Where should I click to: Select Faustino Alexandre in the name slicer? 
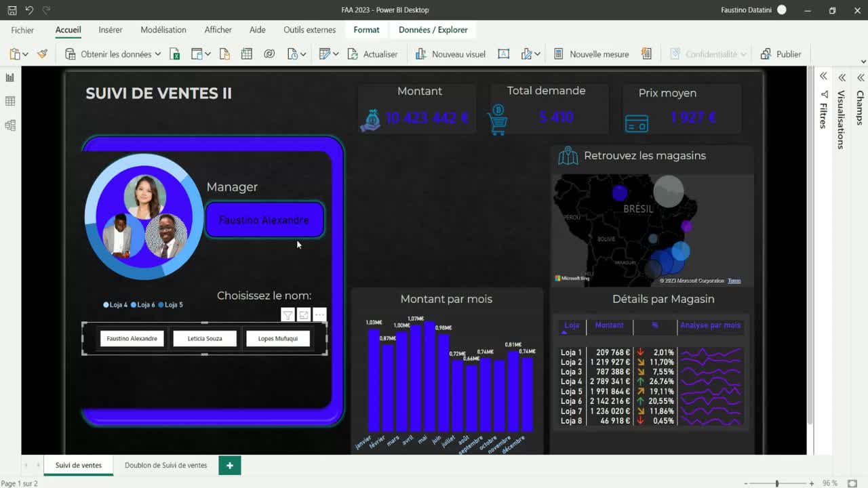click(x=132, y=338)
